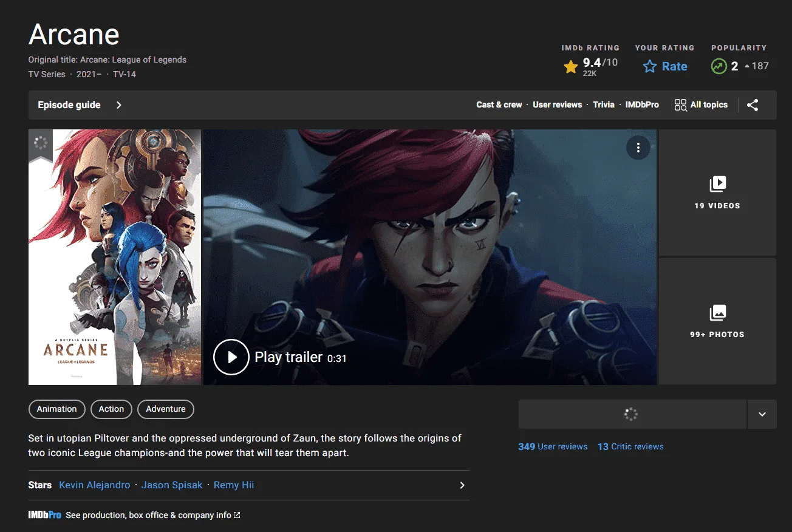792x532 pixels.
Task: Go to Cast & crew
Action: tap(499, 104)
